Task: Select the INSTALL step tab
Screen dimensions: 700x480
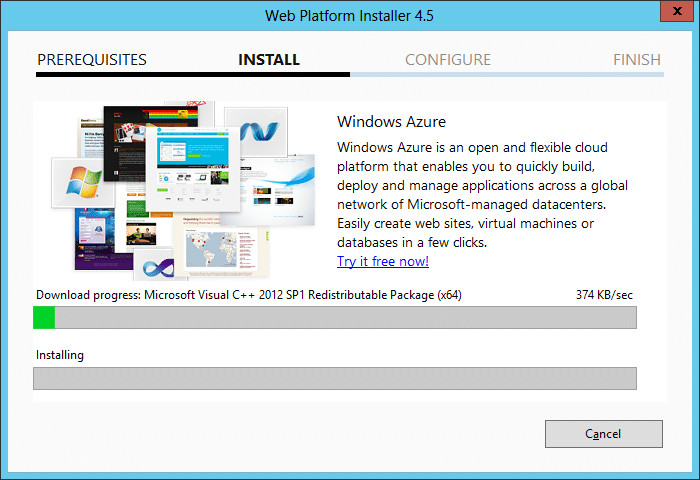Action: [x=269, y=59]
